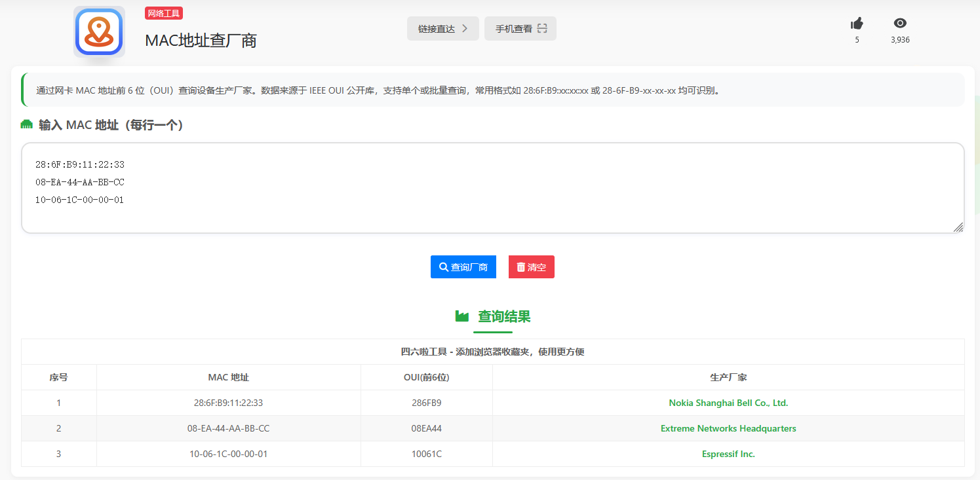The width and height of the screenshot is (980, 480).
Task: Click the 清空 clear button
Action: point(531,267)
